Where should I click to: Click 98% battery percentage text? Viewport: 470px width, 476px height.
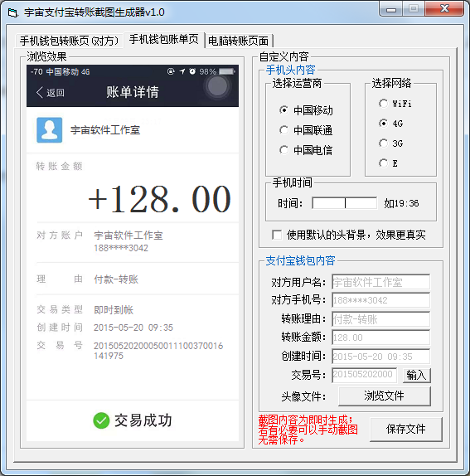[207, 71]
